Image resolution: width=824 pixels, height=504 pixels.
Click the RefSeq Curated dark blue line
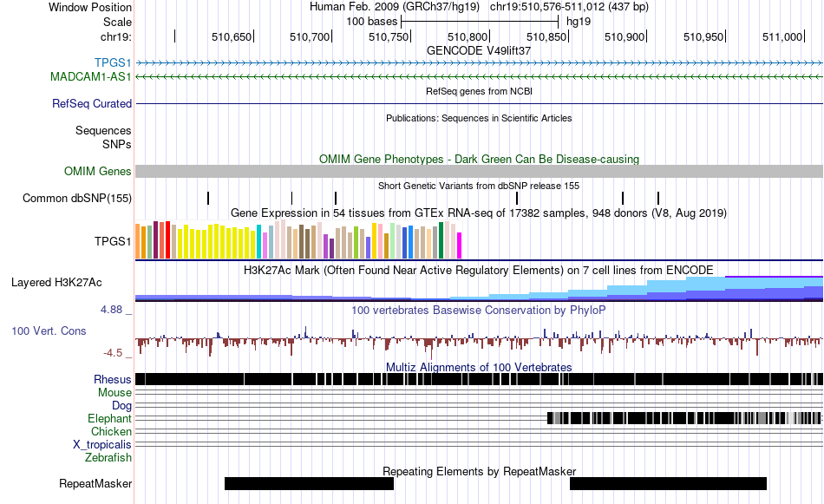479,103
